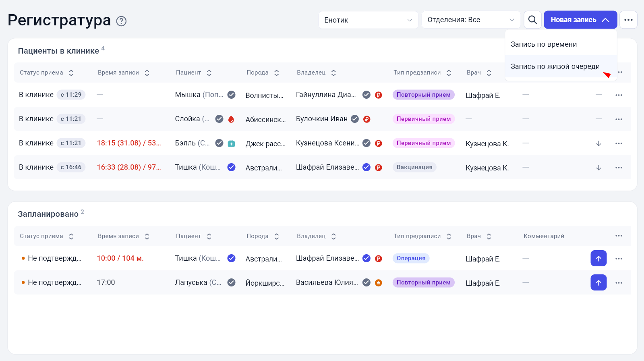This screenshot has width=644, height=361.
Task: Open row menu for Мышка patient
Action: tap(619, 95)
